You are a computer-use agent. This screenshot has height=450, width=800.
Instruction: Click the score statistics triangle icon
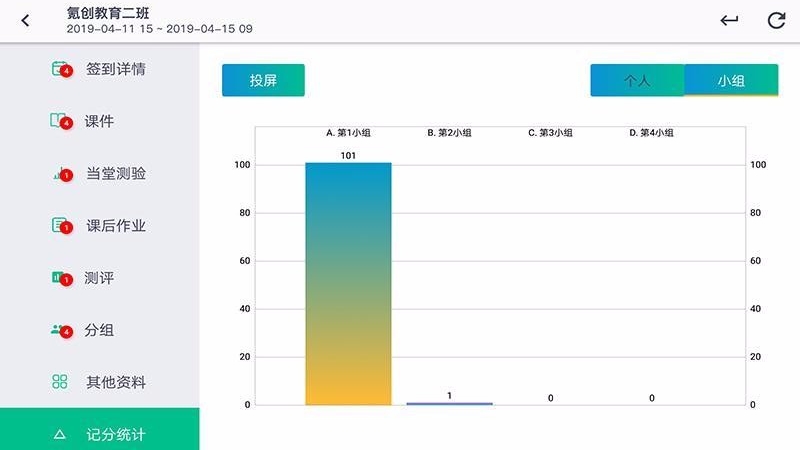point(59,435)
